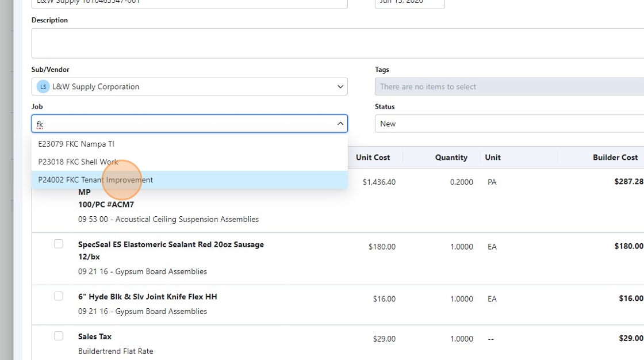The width and height of the screenshot is (644, 360).
Task: Open the SpecSeal ES Elastomeric Sealant item
Action: click(171, 244)
